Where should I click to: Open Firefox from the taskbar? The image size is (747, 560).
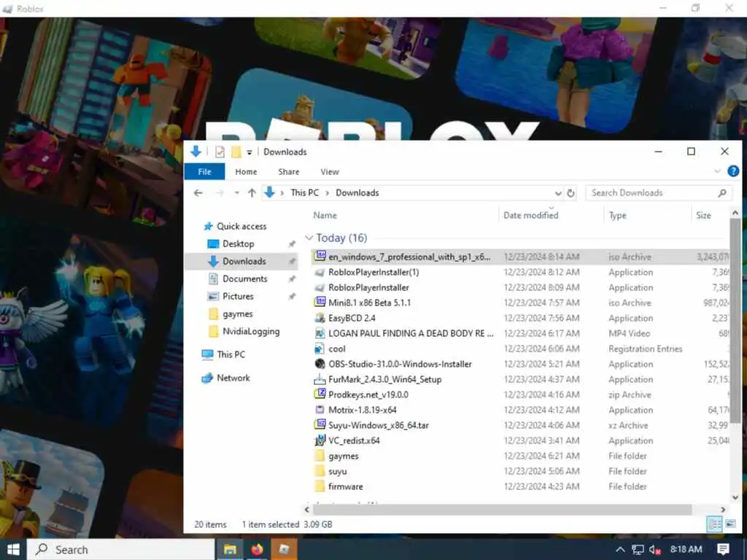pos(258,550)
